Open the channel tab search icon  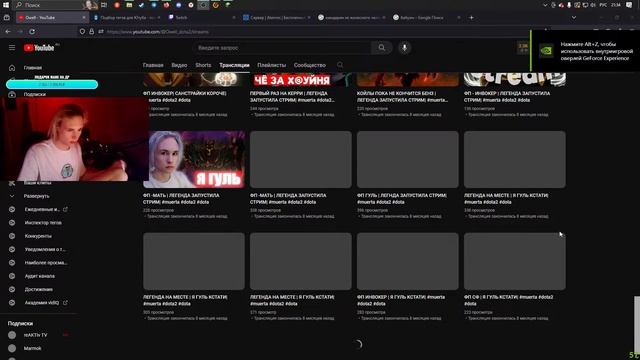340,65
